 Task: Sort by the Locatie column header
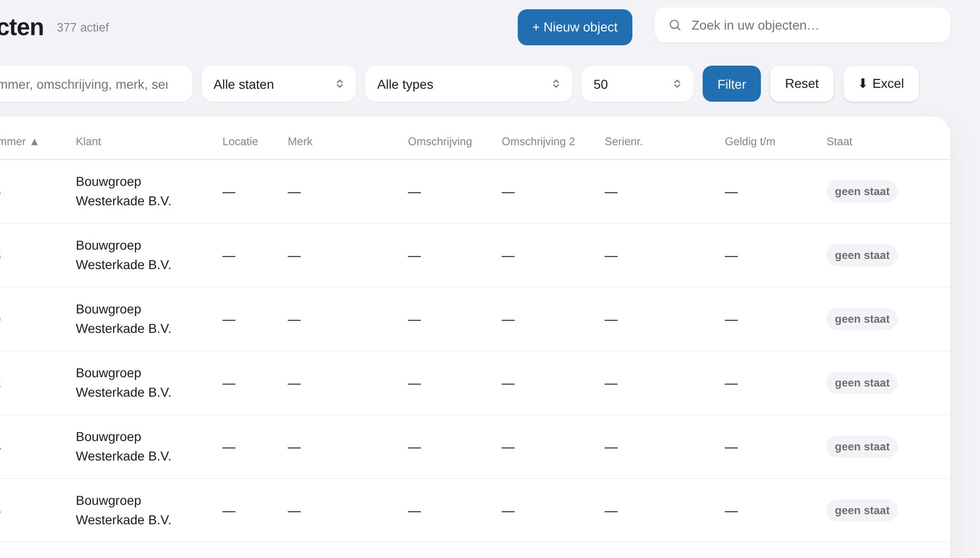click(x=240, y=142)
